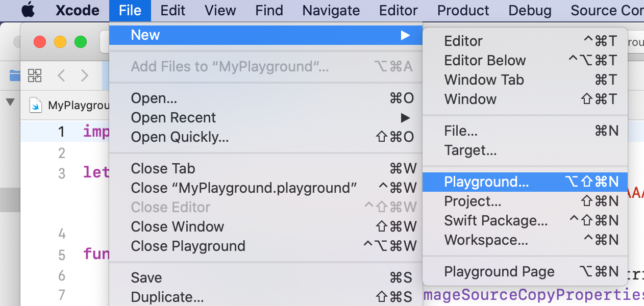Expand the Open Recent submenu

click(266, 117)
